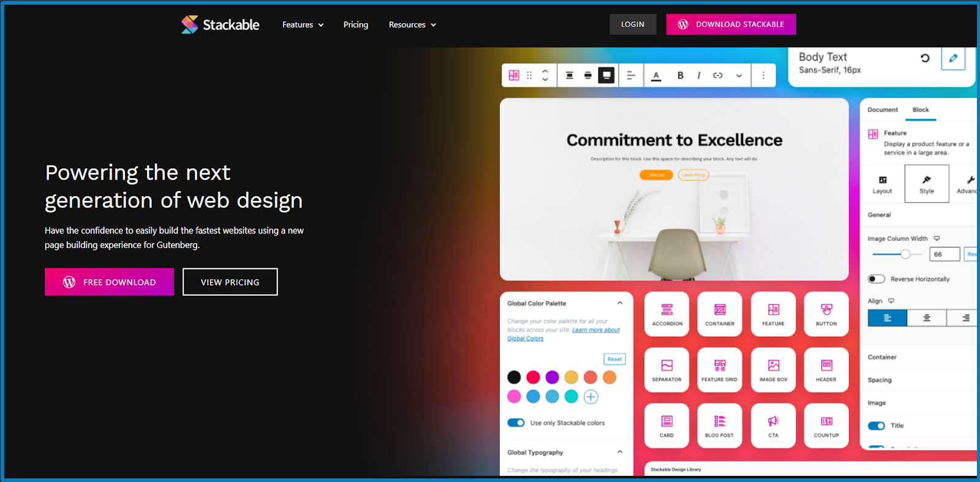
Task: Toggle italic formatting in block toolbar
Action: [699, 75]
